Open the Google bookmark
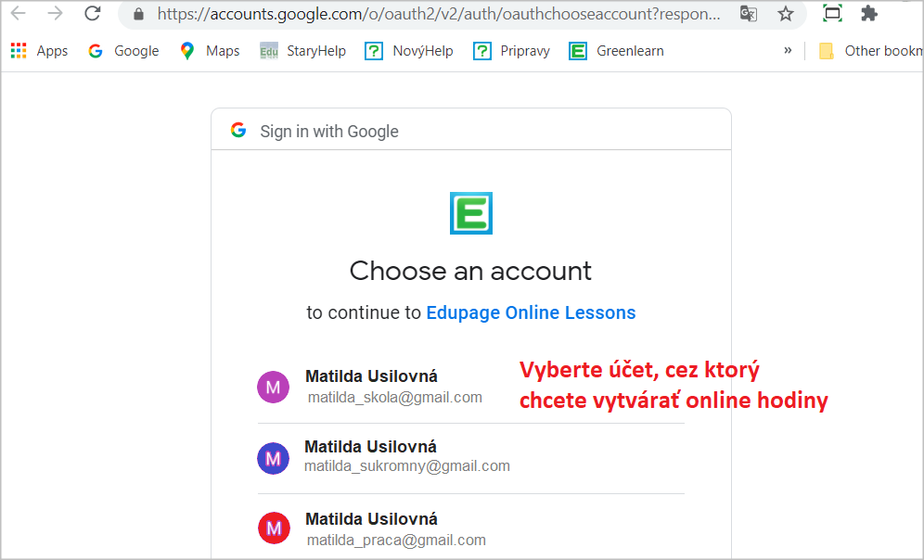Screen dimensions: 924x560 pos(123,51)
